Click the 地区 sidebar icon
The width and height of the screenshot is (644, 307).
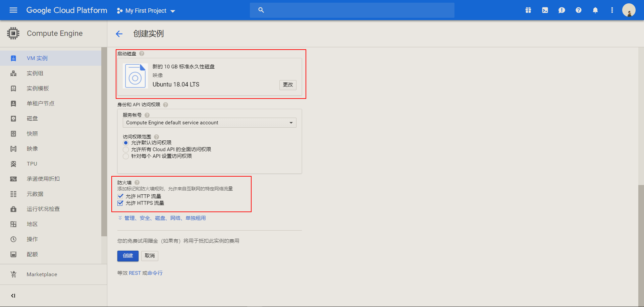pyautogui.click(x=13, y=224)
